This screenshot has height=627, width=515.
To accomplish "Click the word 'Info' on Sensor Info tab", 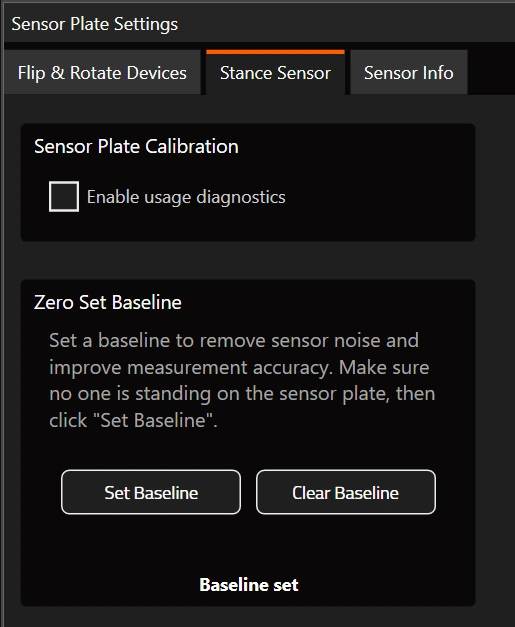I will (438, 73).
